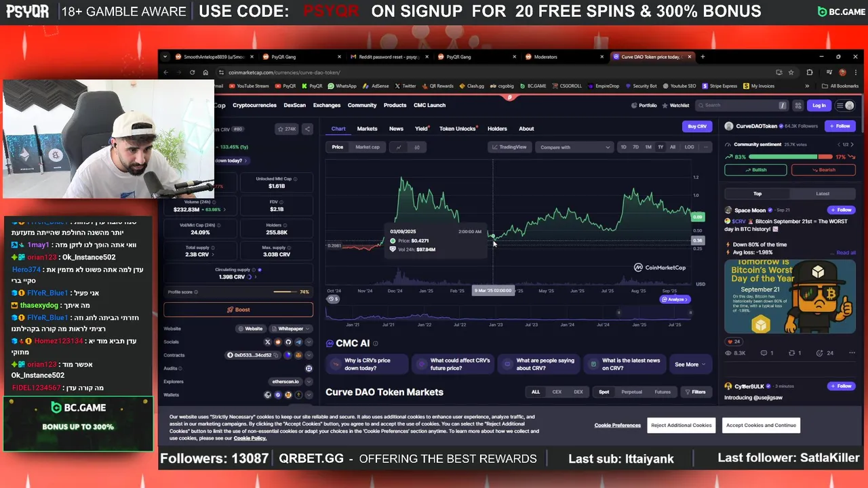Image resolution: width=868 pixels, height=488 pixels.
Task: Click the Buy CRV button
Action: coord(697,127)
